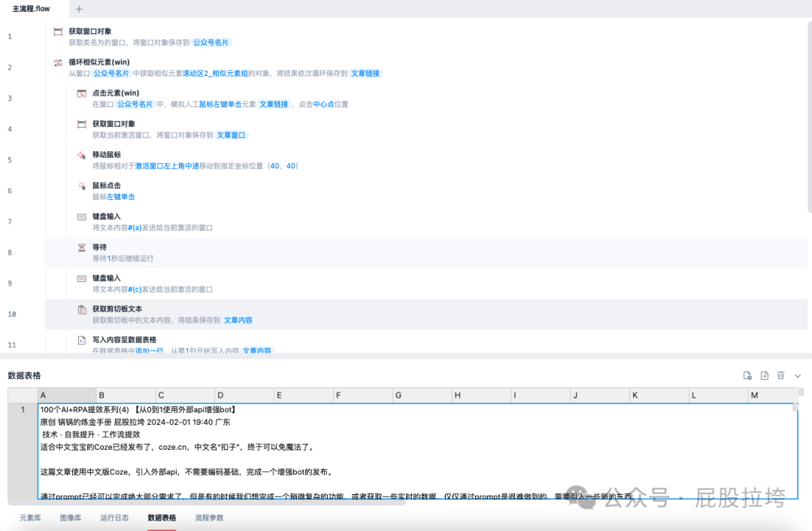This screenshot has height=531, width=812.
Task: Click the 文章内容 variable on line 10
Action: click(238, 320)
